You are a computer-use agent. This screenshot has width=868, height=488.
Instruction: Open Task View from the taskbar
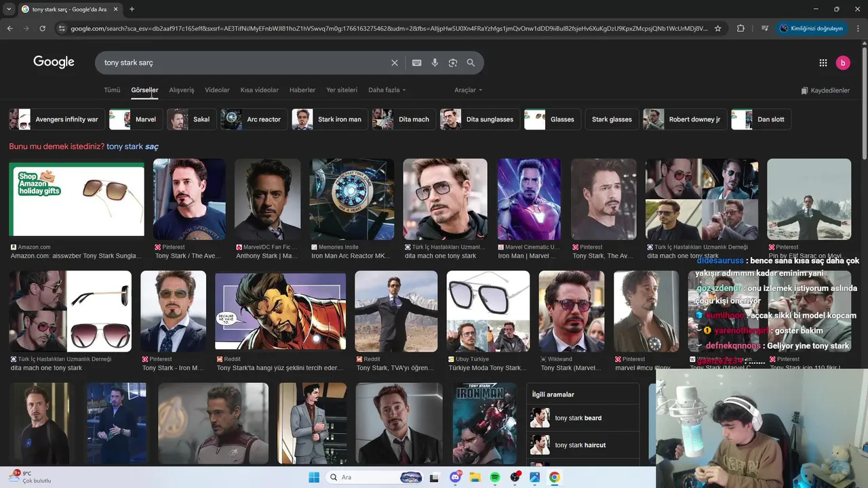click(435, 477)
